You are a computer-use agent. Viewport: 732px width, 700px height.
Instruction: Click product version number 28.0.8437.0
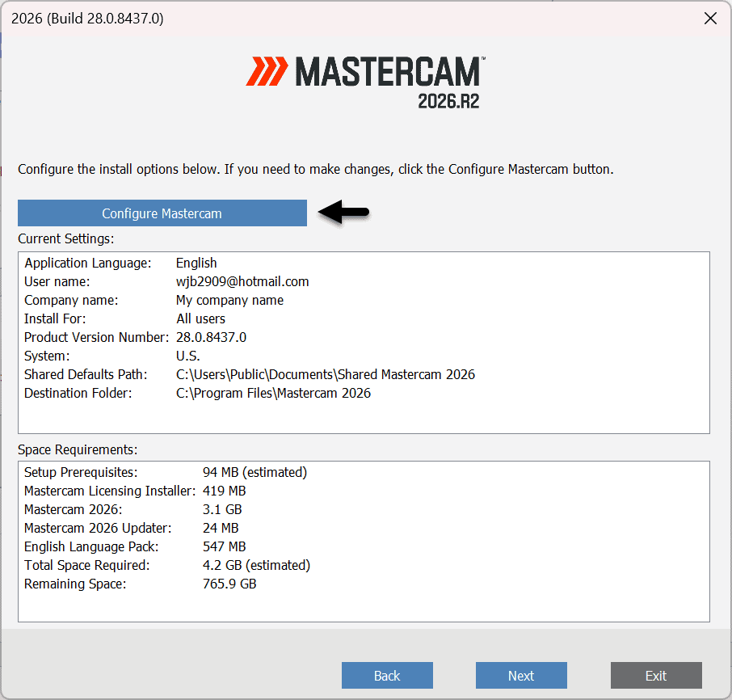pyautogui.click(x=211, y=337)
